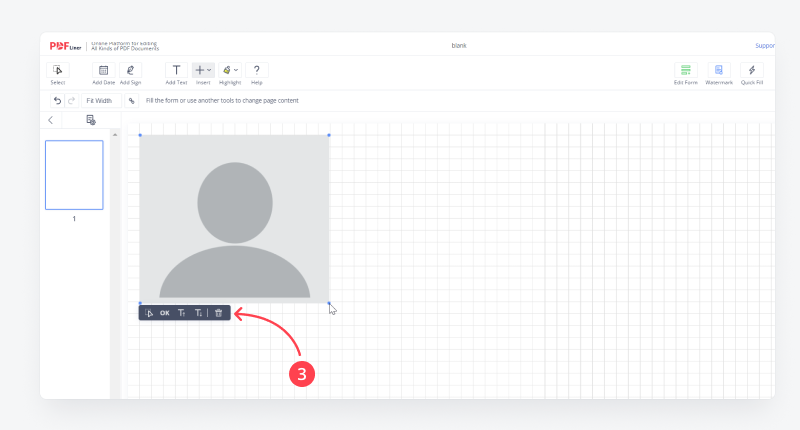Click the link icon beside Fit Width
800x430 pixels.
132,100
